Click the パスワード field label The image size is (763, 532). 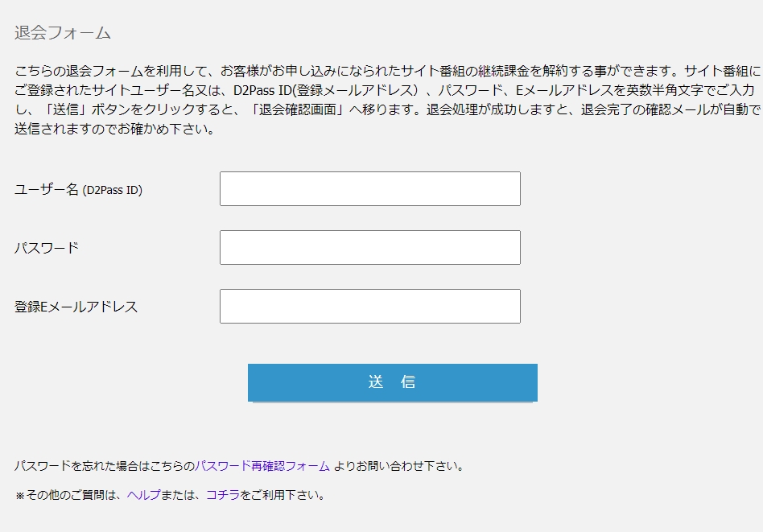coord(47,248)
